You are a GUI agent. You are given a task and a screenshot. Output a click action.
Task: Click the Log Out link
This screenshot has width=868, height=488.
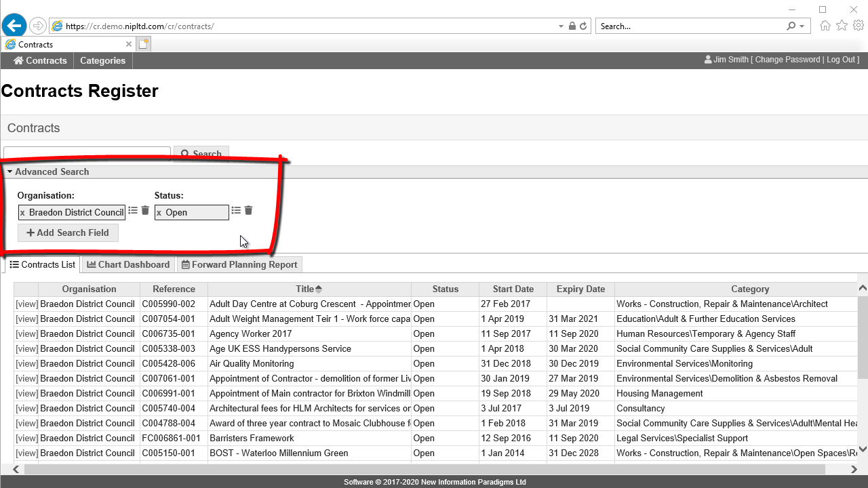841,60
